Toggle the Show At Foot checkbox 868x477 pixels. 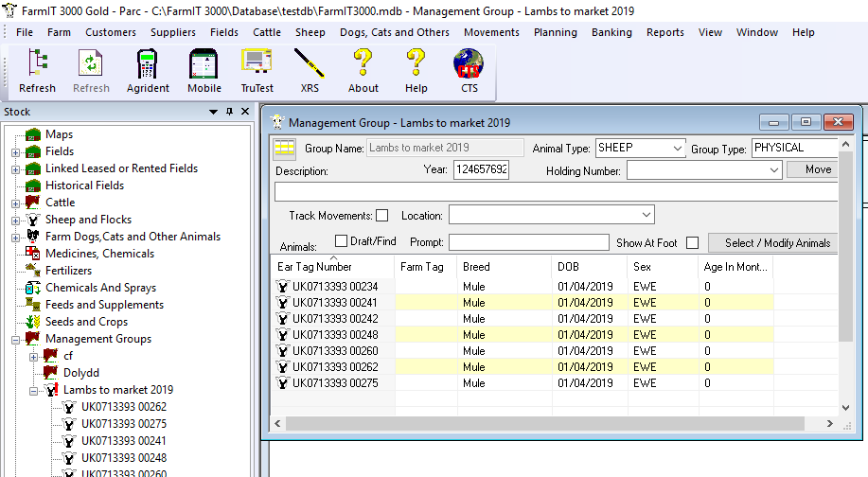pyautogui.click(x=692, y=243)
